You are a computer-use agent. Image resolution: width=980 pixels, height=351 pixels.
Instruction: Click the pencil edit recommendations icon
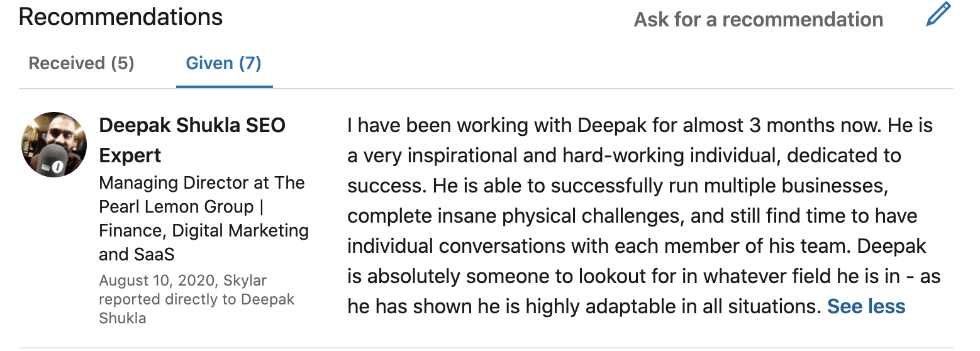click(938, 14)
